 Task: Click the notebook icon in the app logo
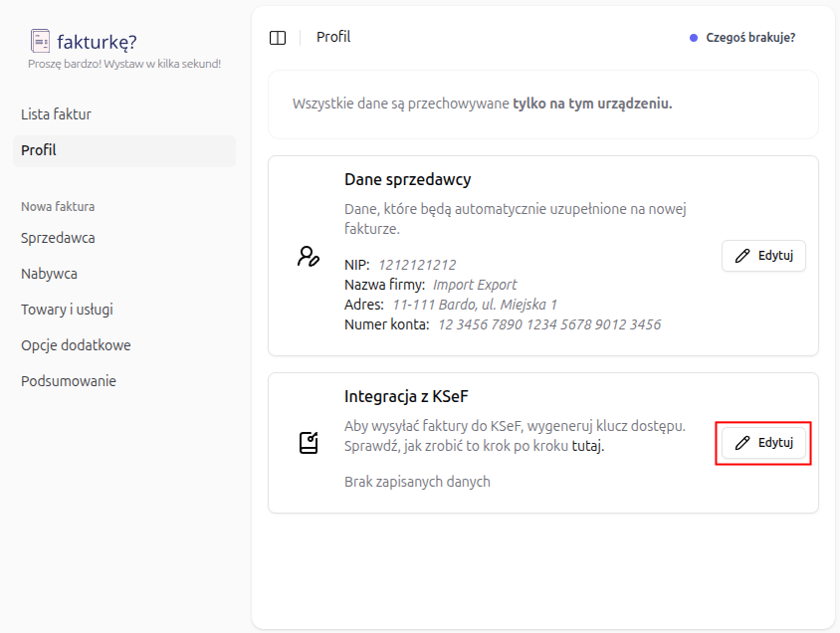pyautogui.click(x=38, y=40)
